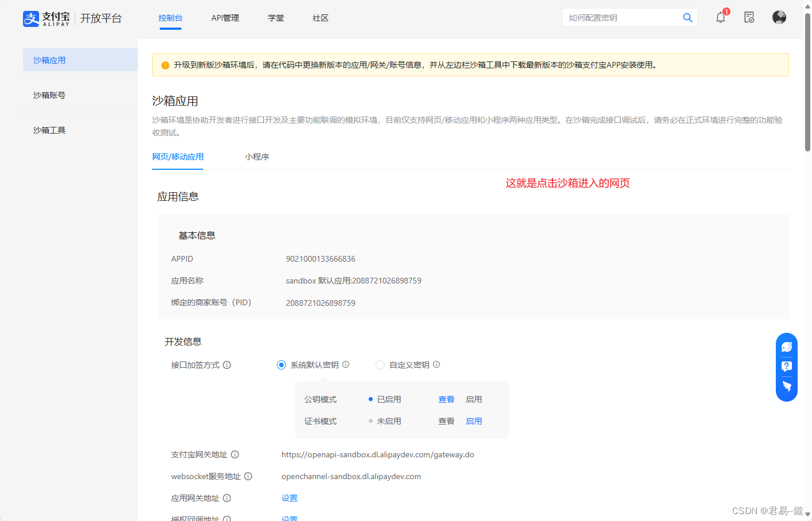Click the planet icon in floating widget
Screen dimensions: 812x521
(787, 347)
